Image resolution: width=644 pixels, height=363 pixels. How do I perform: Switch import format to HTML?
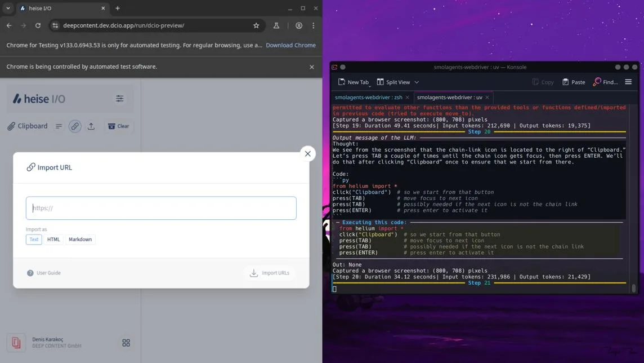pyautogui.click(x=53, y=239)
